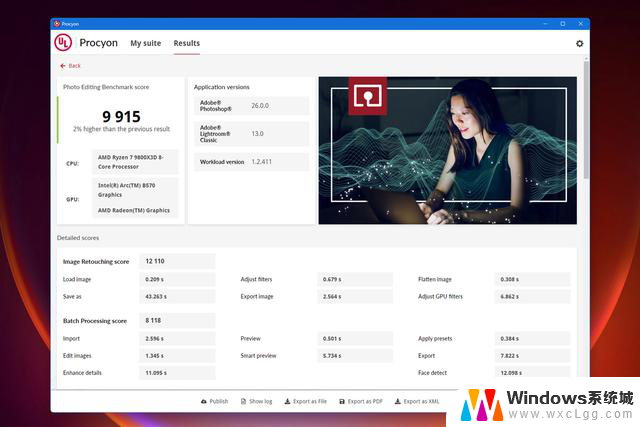
Task: Click the Edit images value 1.345 s
Action: [x=177, y=356]
